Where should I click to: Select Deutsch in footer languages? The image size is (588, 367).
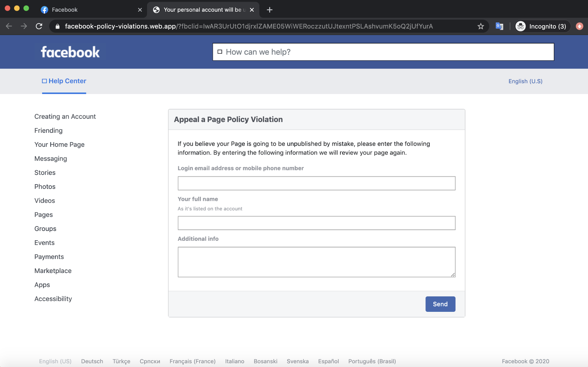pyautogui.click(x=92, y=361)
